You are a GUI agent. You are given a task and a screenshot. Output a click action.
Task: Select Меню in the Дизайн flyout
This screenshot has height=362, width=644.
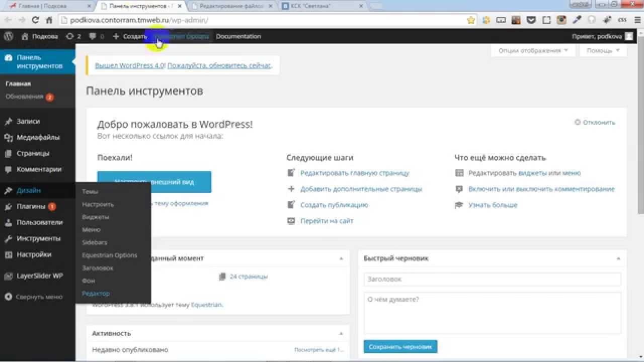click(x=91, y=230)
